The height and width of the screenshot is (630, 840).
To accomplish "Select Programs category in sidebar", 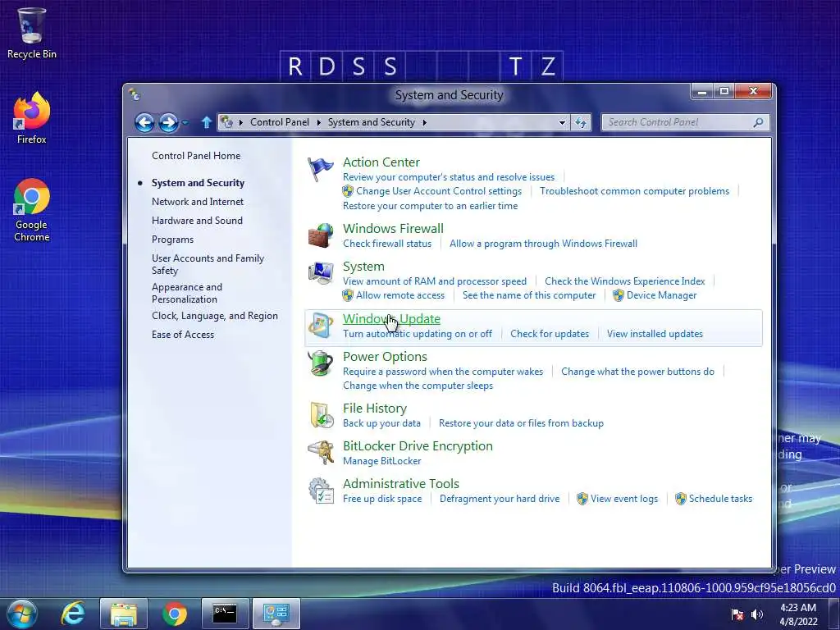I will click(172, 240).
